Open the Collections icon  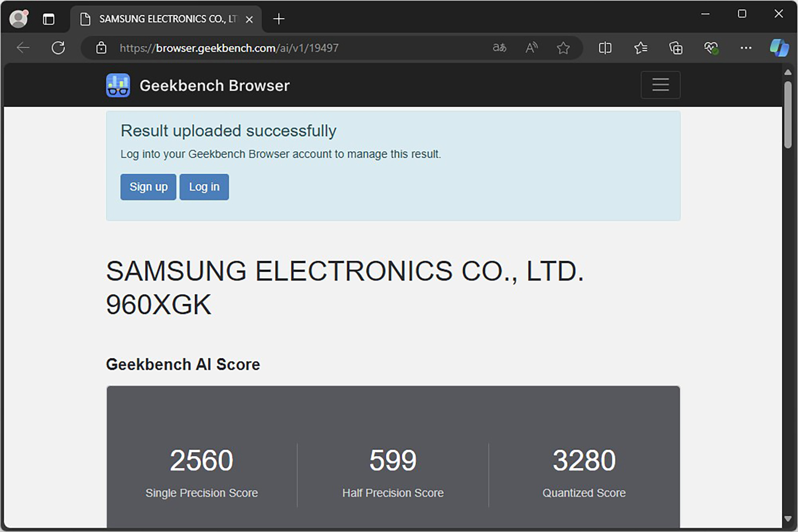(676, 48)
